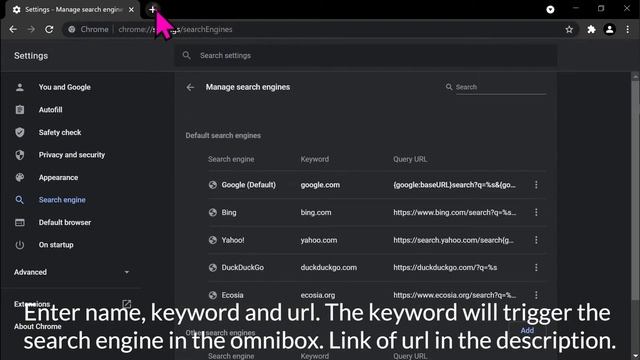Open more actions for Ecosia

tap(536, 295)
